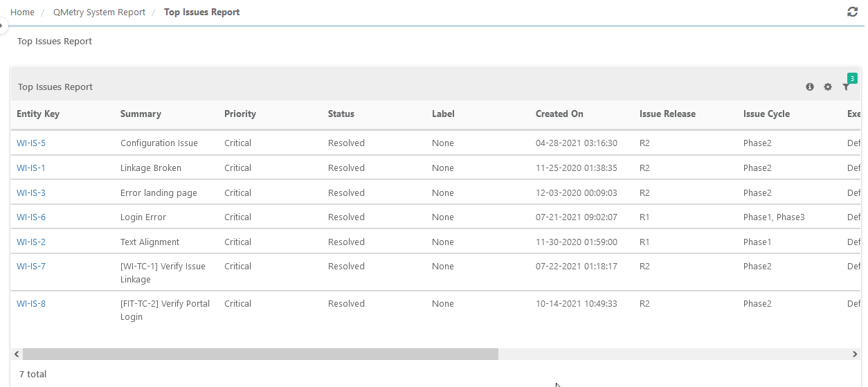Screen dimensions: 868x387
Task: Open issue WI-IS-6 link
Action: coord(31,217)
